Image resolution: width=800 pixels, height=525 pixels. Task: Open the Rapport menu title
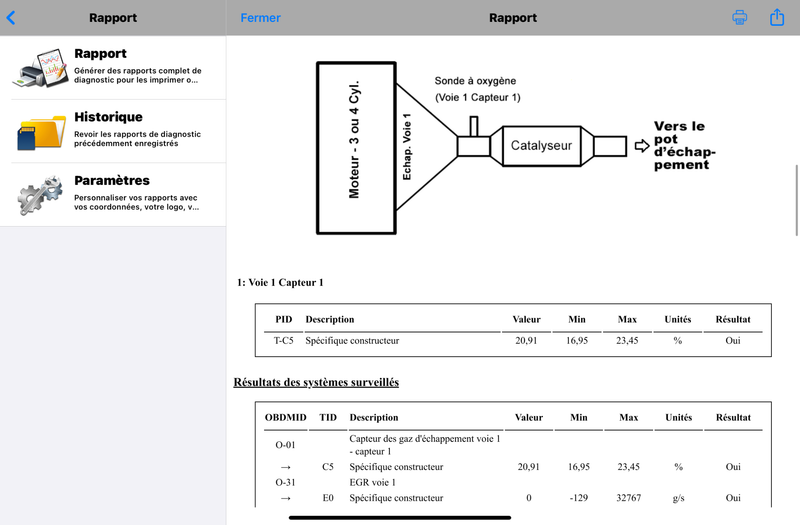coord(100,54)
